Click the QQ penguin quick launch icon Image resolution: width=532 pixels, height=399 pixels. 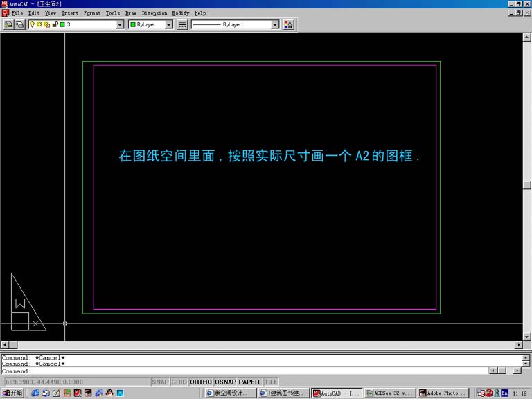pyautogui.click(x=109, y=393)
